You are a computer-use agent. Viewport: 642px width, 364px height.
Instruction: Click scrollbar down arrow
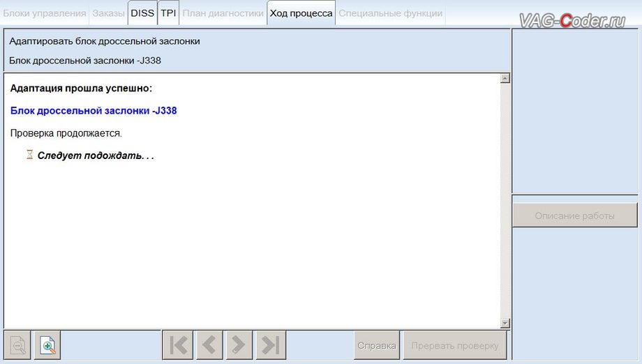coord(505,323)
